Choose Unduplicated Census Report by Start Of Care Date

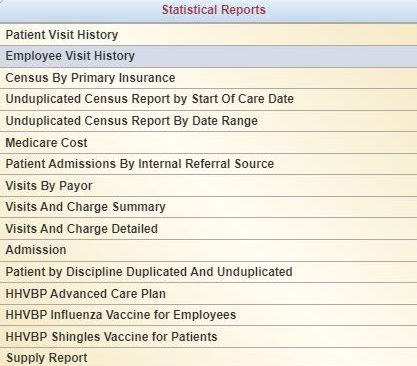click(208, 99)
